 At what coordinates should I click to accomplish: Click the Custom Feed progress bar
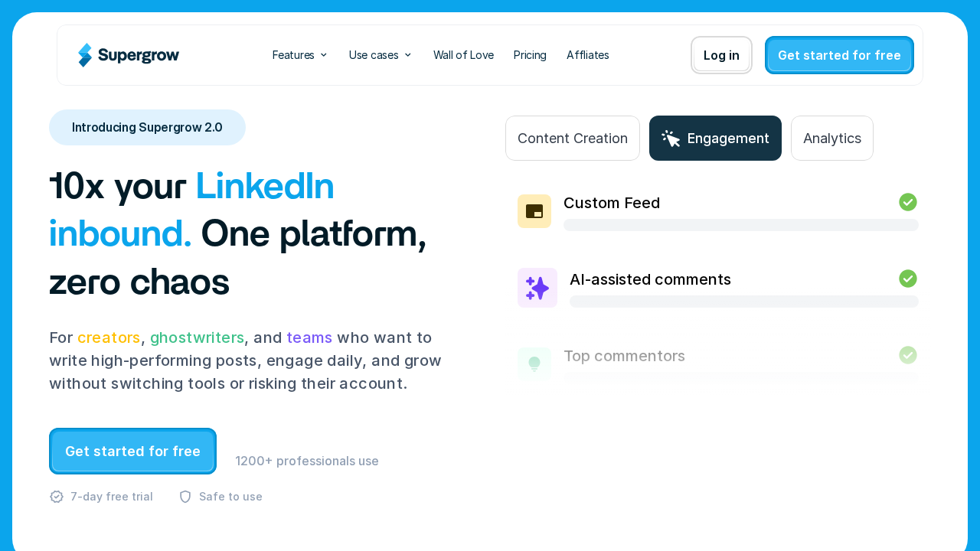click(x=741, y=225)
